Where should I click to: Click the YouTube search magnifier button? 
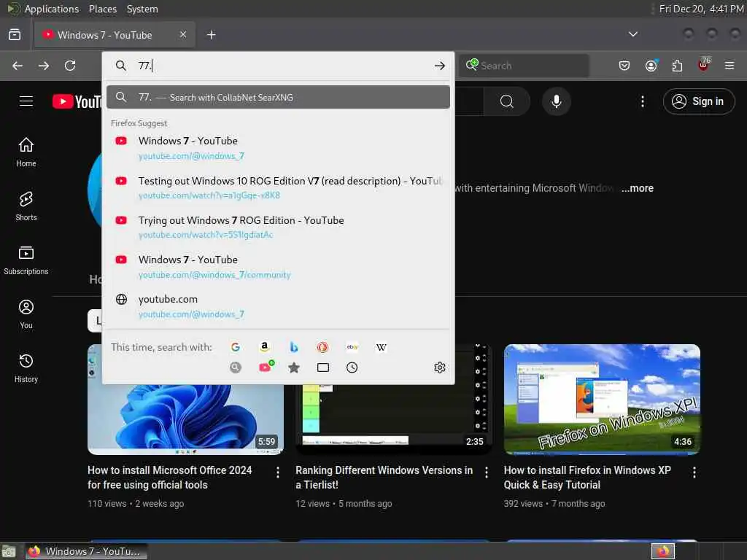[x=507, y=101]
